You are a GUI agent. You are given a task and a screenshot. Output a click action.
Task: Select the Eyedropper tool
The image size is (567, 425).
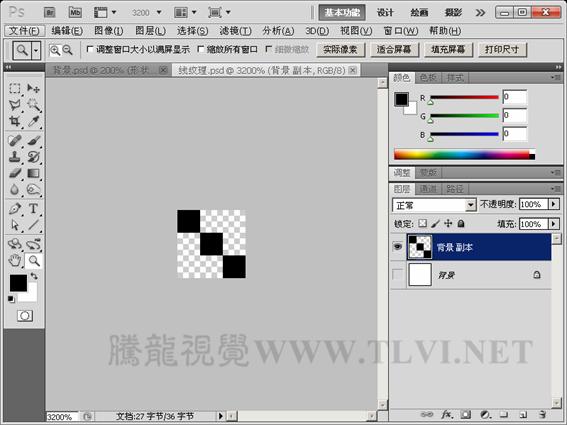coord(33,121)
